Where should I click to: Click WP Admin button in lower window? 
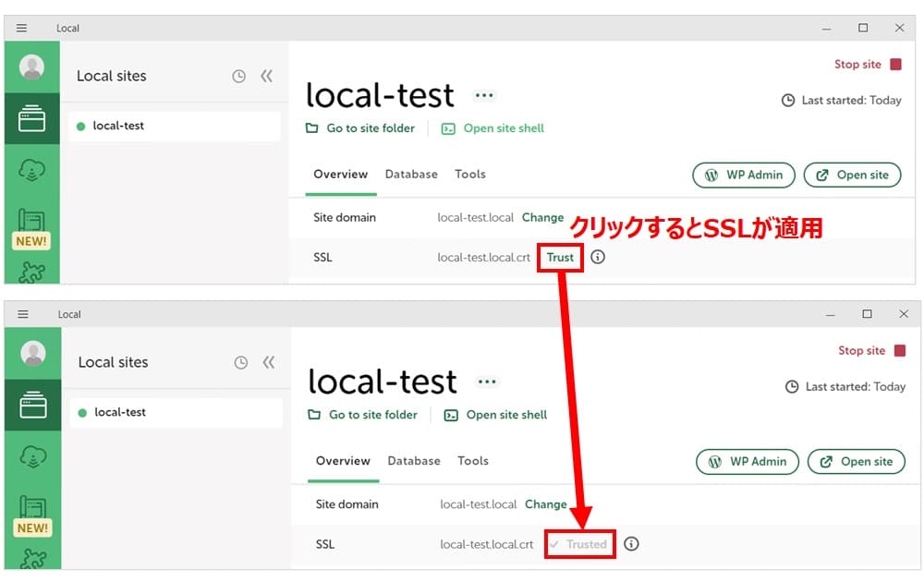(x=748, y=462)
